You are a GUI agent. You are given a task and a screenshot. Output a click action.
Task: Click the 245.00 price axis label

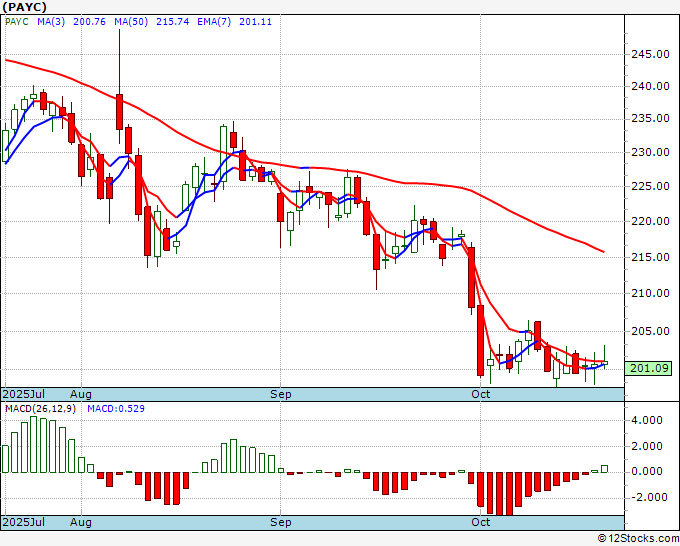click(x=650, y=54)
